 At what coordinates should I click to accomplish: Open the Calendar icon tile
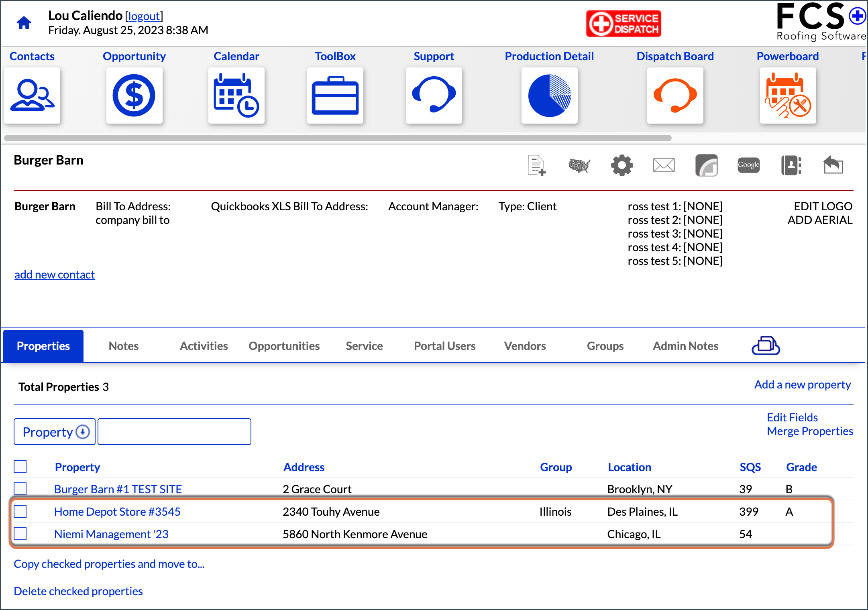click(x=236, y=96)
